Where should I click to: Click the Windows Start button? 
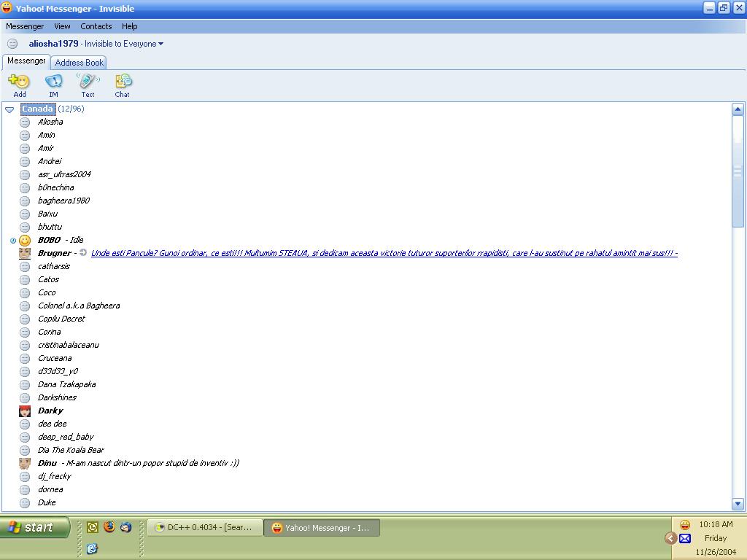34,527
